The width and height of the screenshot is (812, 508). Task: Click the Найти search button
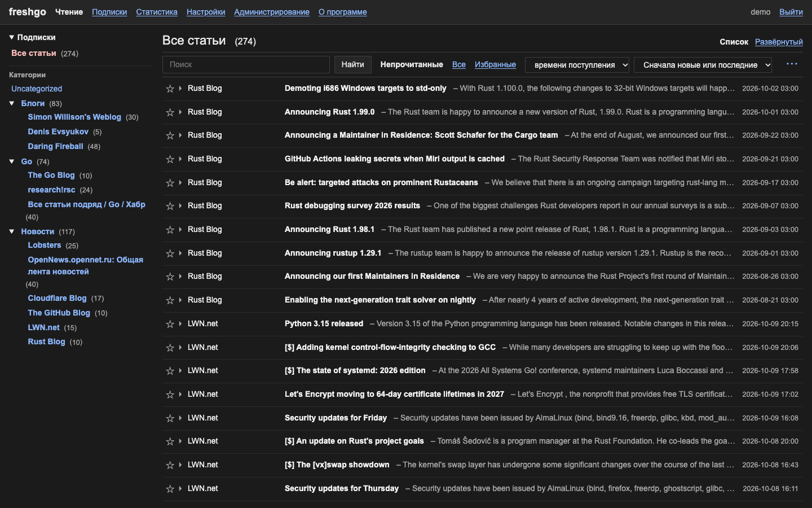pyautogui.click(x=353, y=64)
